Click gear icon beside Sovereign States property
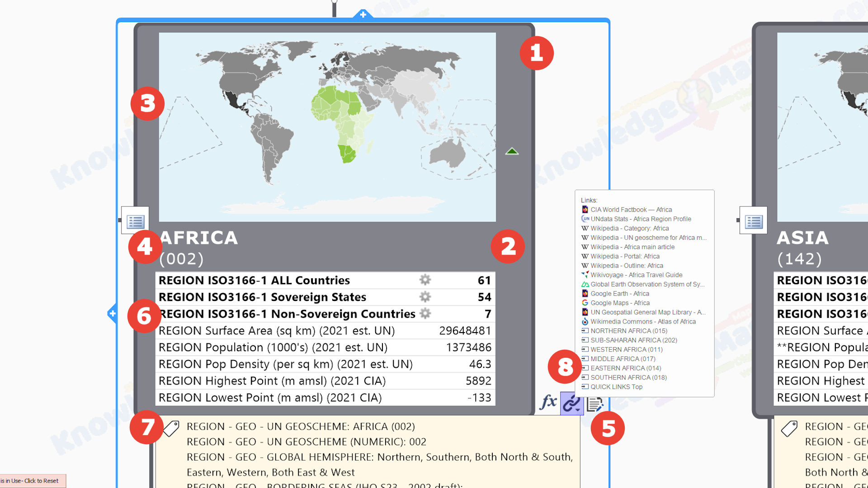Screen dimensions: 868x488 point(425,297)
